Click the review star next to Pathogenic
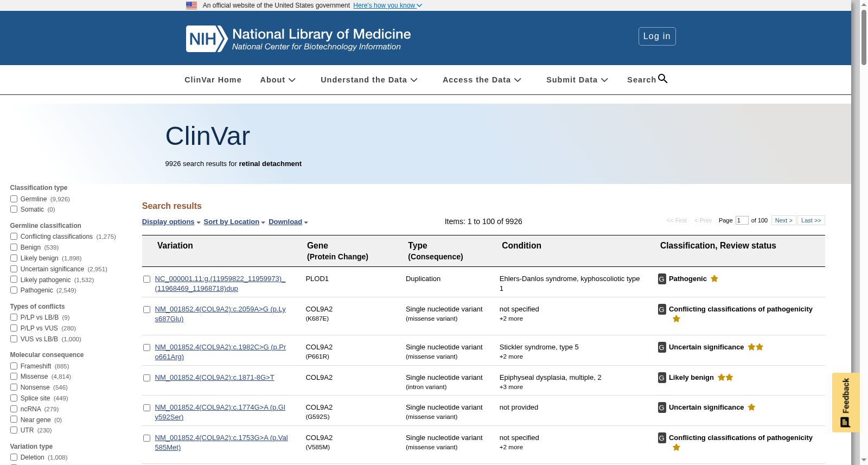This screenshot has width=868, height=465. [714, 278]
